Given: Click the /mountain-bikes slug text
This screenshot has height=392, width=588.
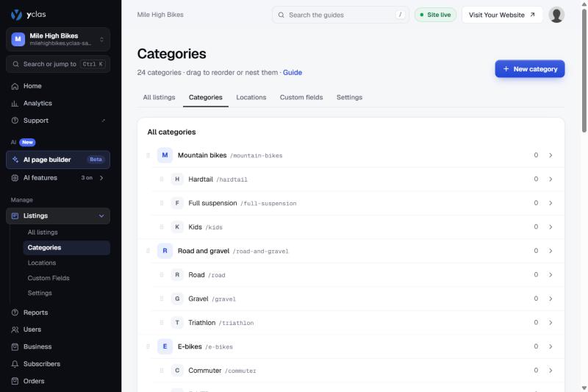Looking at the screenshot, I should (x=256, y=156).
